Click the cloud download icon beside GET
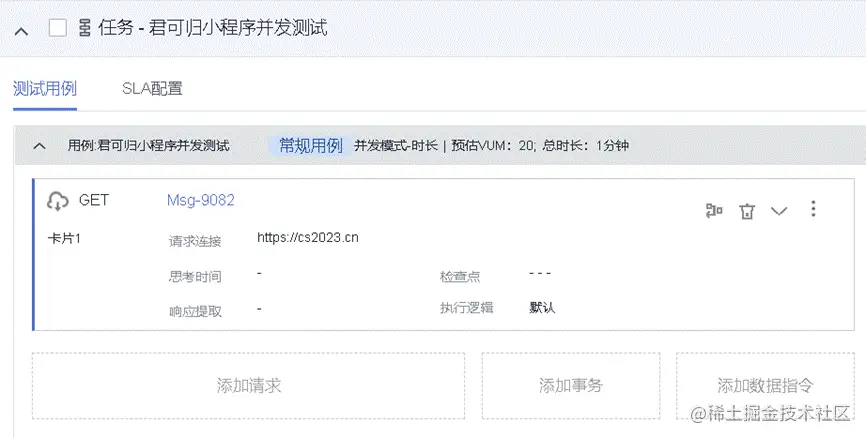The height and width of the screenshot is (438, 866). coord(58,201)
